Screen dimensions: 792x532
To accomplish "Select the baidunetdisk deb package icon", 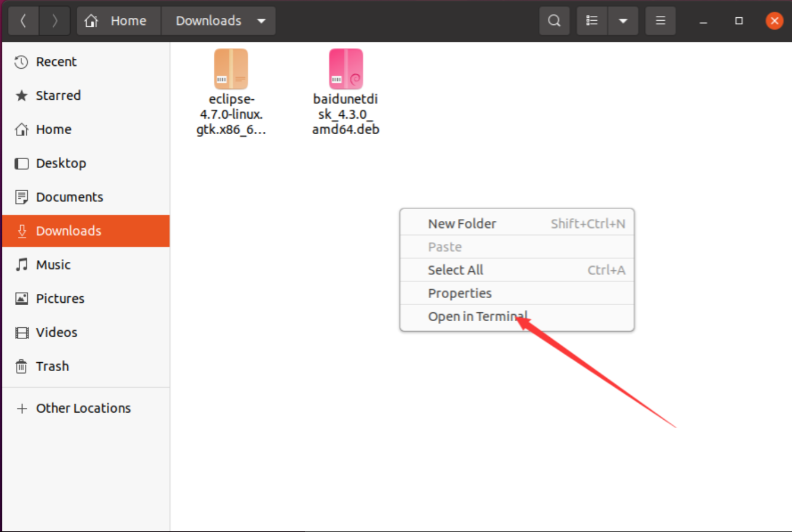I will coord(346,69).
